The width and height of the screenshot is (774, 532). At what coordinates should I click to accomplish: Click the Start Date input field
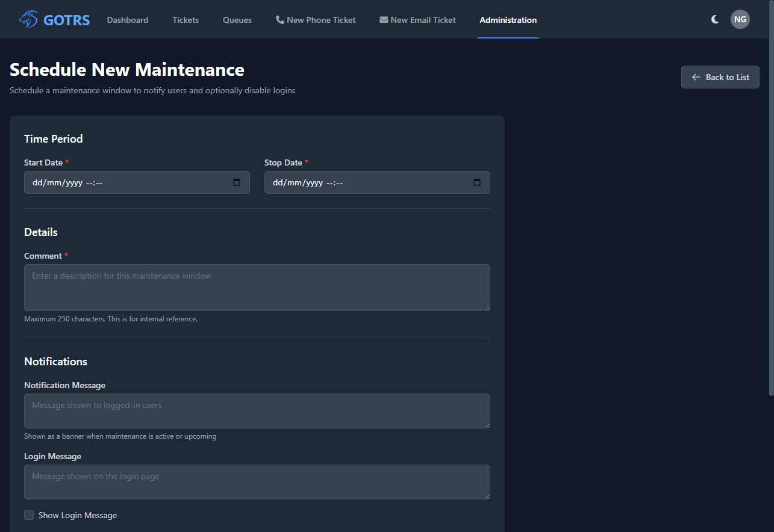pos(120,182)
